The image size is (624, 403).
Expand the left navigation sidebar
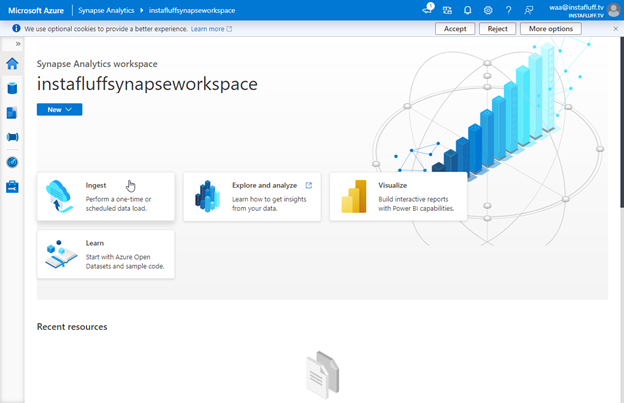[x=18, y=44]
